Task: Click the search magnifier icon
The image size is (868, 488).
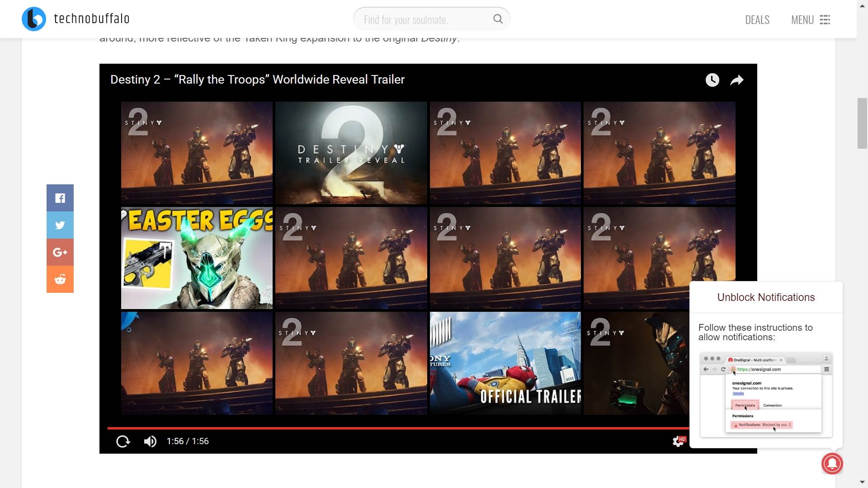Action: 498,19
